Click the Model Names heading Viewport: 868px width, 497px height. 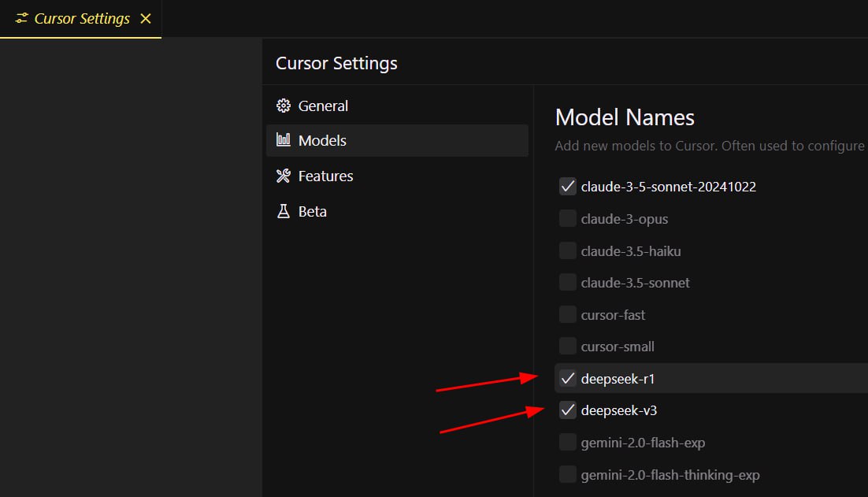point(625,117)
